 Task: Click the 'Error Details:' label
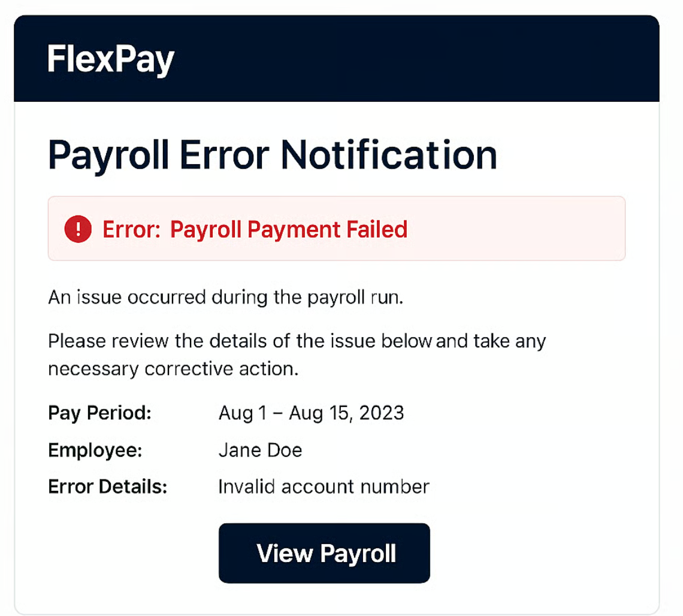107,487
